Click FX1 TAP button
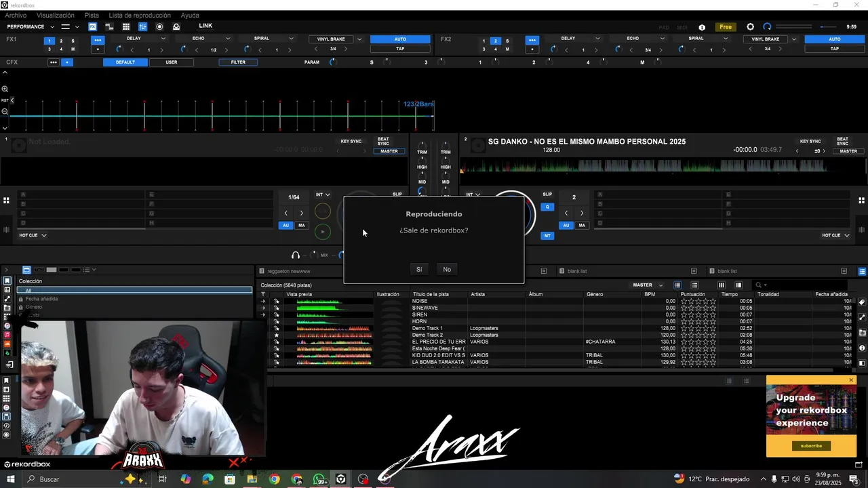This screenshot has width=868, height=488. pos(400,49)
